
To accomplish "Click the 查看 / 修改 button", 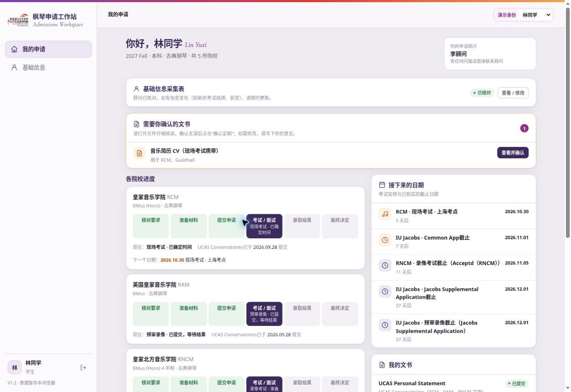I will tap(513, 93).
